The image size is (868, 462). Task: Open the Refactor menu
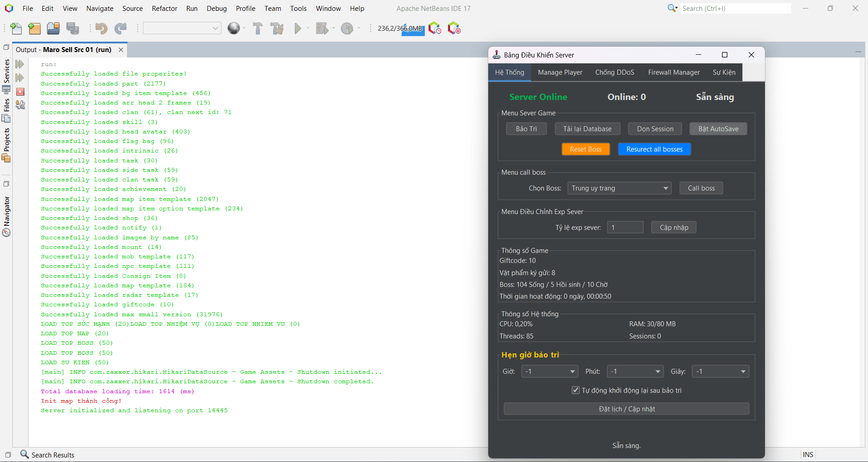tap(165, 9)
